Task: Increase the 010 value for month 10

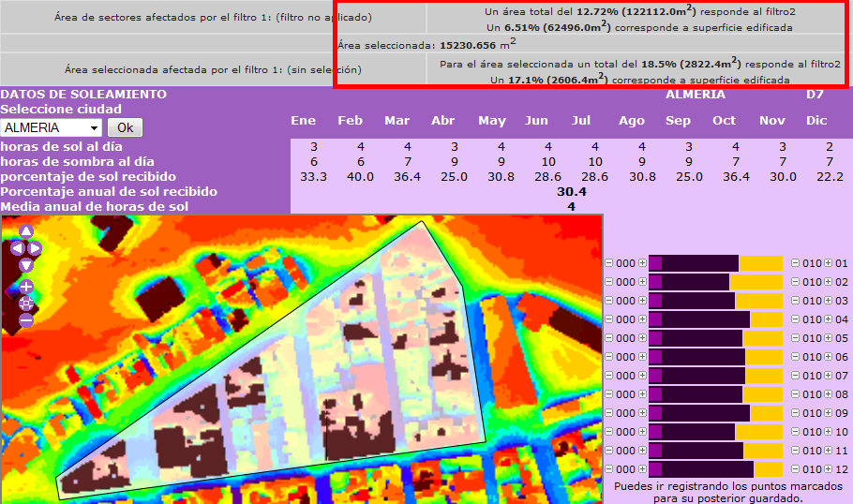Action: (x=829, y=432)
